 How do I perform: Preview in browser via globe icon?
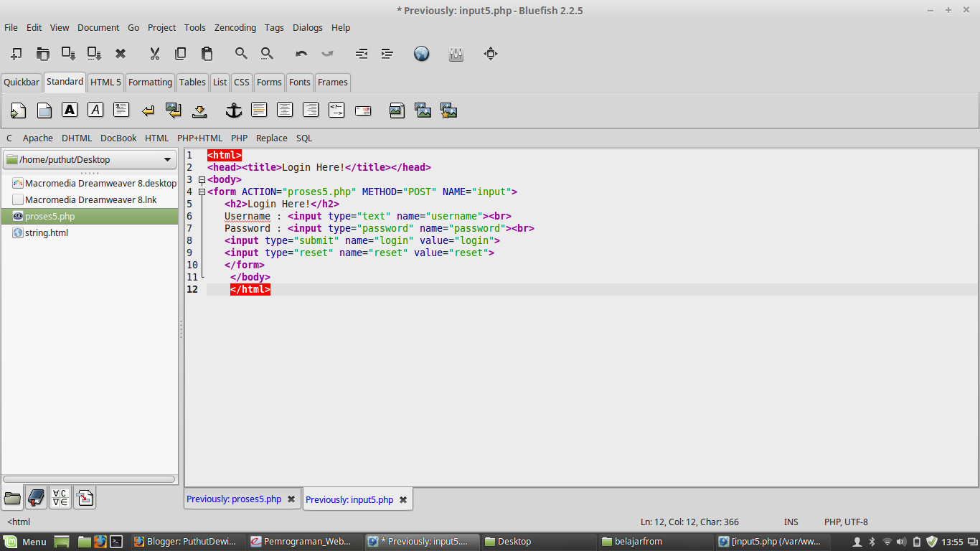coord(422,54)
